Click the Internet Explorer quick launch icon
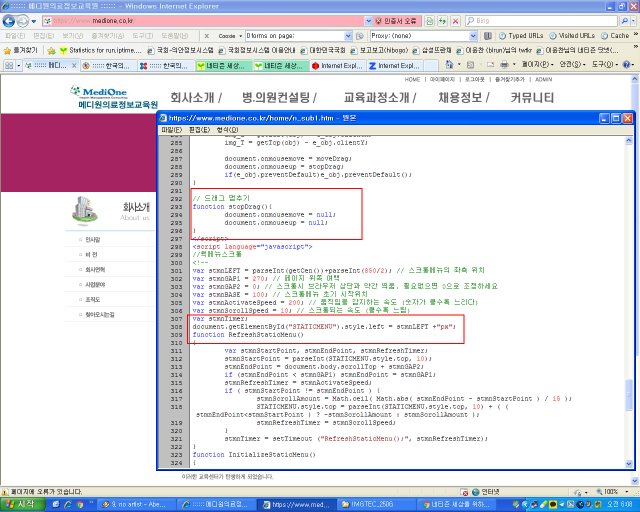The height and width of the screenshot is (512, 640). coord(68,505)
